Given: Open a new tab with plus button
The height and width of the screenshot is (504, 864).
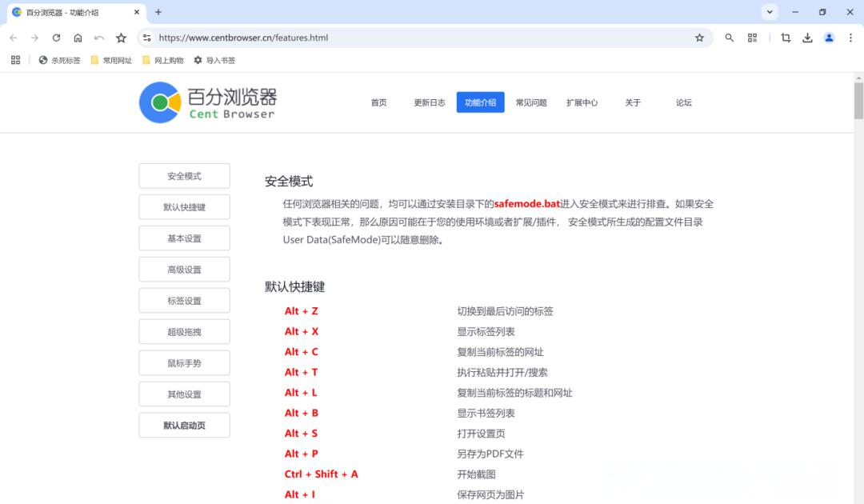Looking at the screenshot, I should (158, 12).
